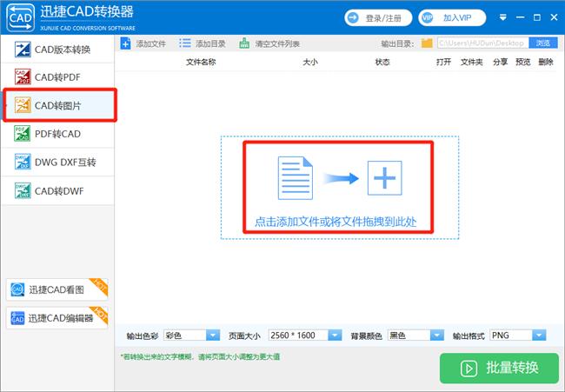Click the play icon on 批量转换
Image resolution: width=565 pixels, height=392 pixels.
[469, 369]
